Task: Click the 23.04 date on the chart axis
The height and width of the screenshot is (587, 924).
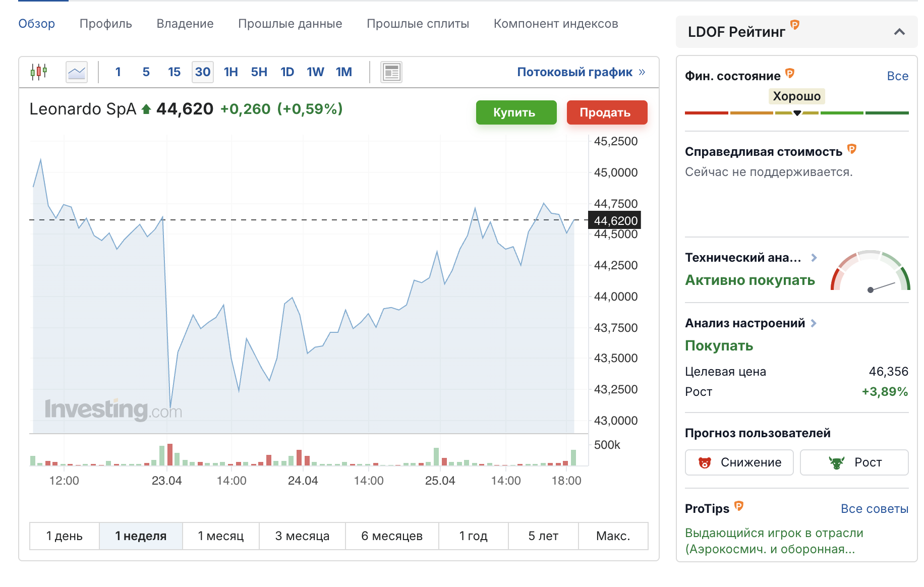Action: pyautogui.click(x=167, y=481)
